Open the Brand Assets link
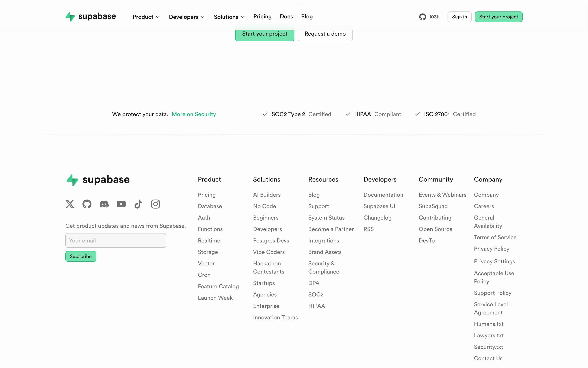The width and height of the screenshot is (588, 368). (325, 252)
